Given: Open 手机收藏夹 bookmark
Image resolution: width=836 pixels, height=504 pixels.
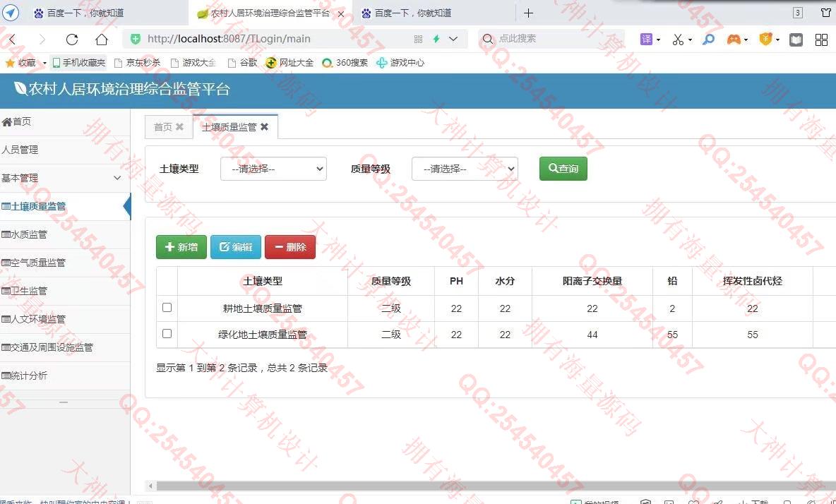Looking at the screenshot, I should (78, 63).
